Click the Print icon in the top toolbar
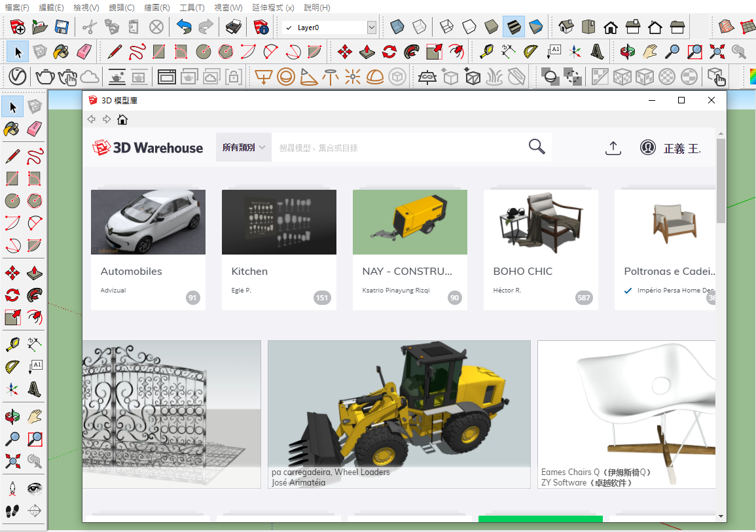 (x=234, y=27)
